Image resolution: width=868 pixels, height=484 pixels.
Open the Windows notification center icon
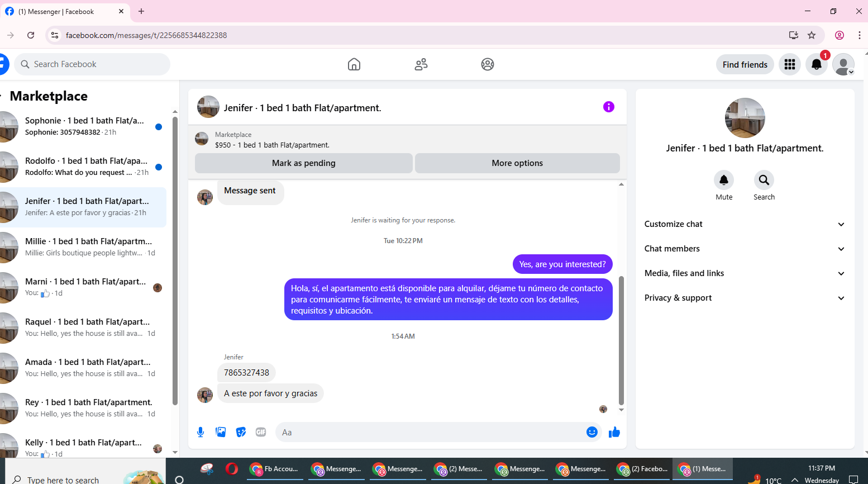(x=853, y=480)
